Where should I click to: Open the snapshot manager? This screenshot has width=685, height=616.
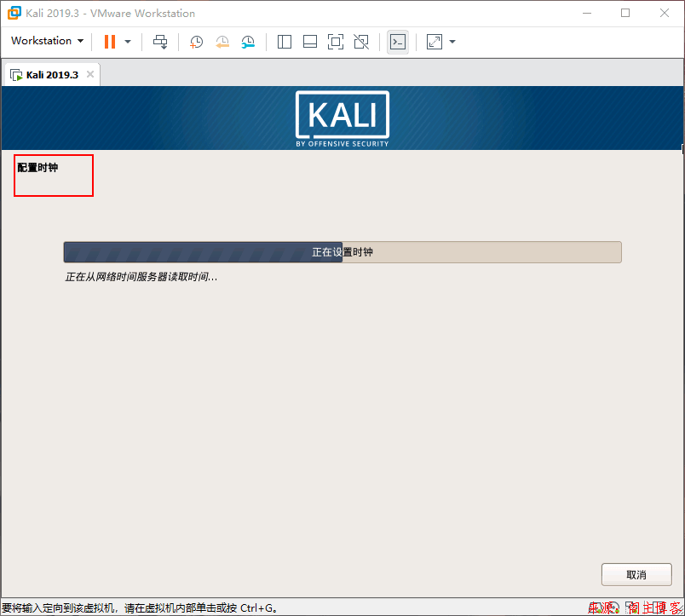pos(248,42)
